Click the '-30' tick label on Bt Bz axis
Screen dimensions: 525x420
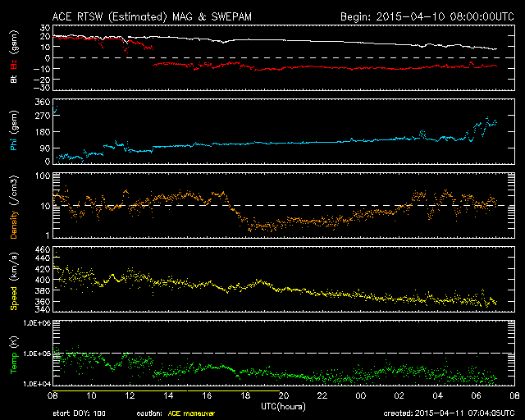coord(41,88)
